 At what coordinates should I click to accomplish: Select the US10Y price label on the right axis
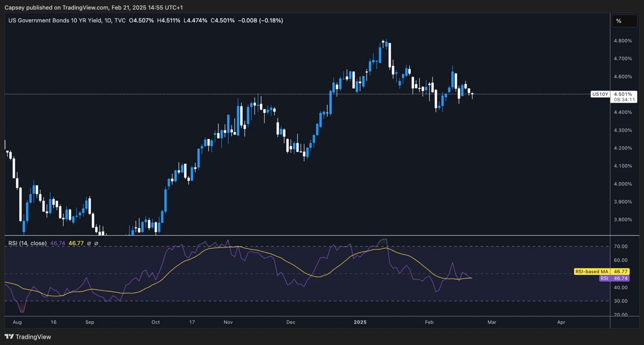[x=601, y=94]
